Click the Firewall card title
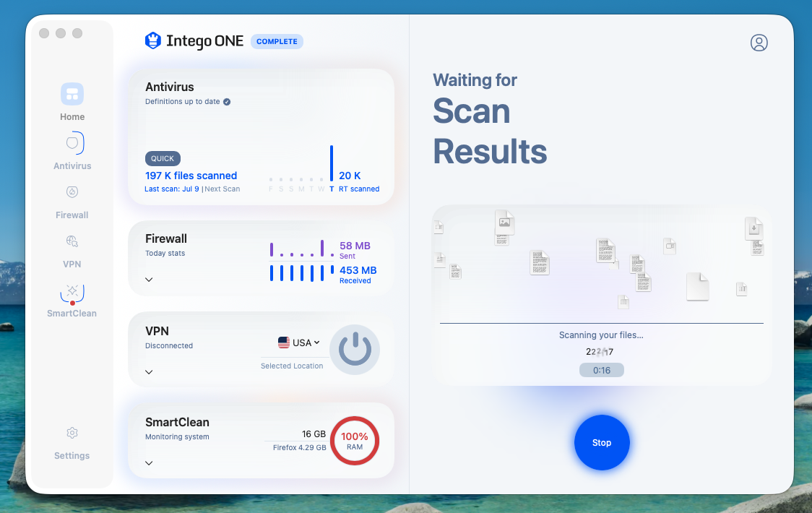The image size is (812, 513). (x=166, y=239)
